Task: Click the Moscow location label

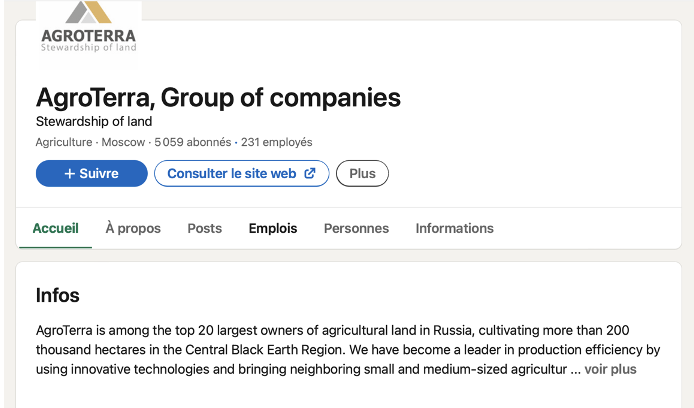Action: click(123, 143)
